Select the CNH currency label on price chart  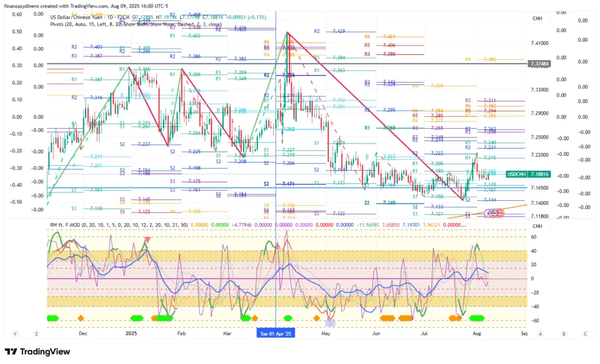(537, 18)
